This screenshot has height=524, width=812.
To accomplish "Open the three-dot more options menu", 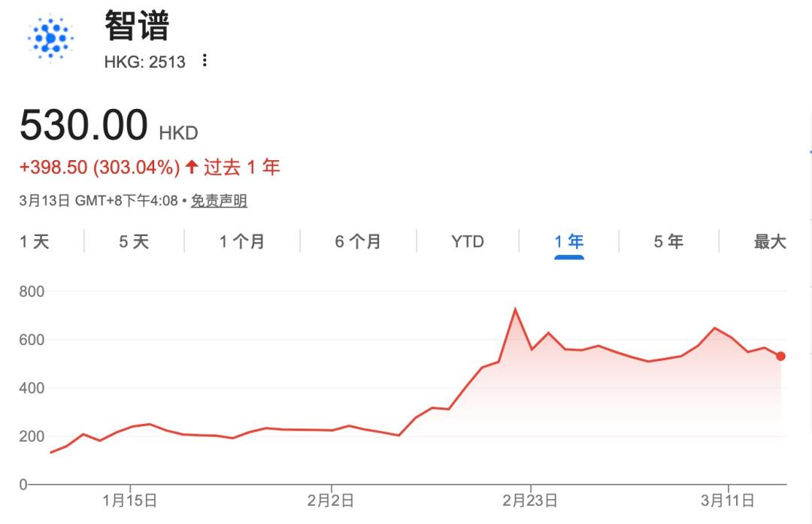I will coord(205,61).
